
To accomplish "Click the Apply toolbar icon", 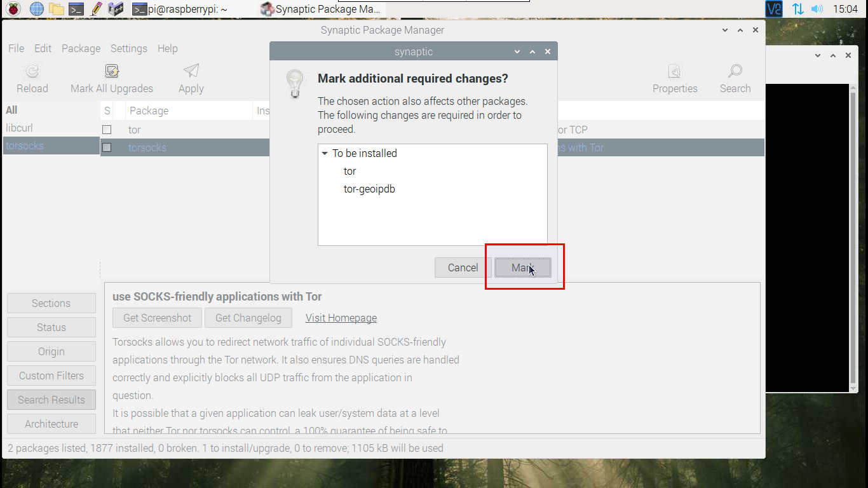I will pyautogui.click(x=191, y=71).
